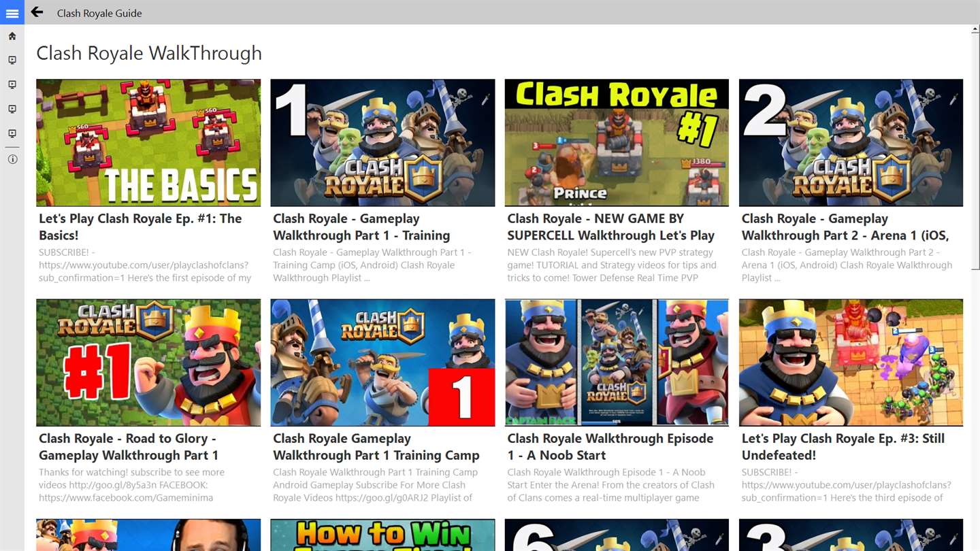The image size is (980, 551).
Task: Open title 'NEW GAME BY SUPERCELL Walkthrough Let's Play'
Action: coord(611,227)
